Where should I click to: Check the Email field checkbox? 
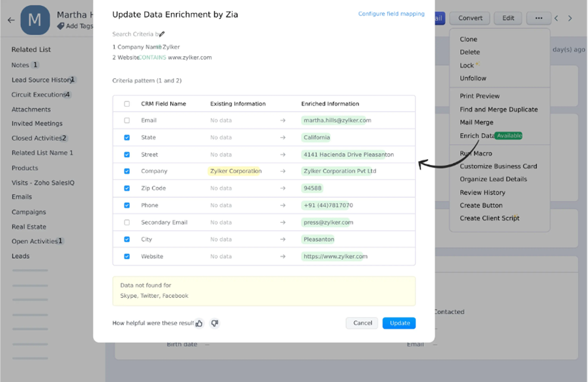[x=127, y=121]
